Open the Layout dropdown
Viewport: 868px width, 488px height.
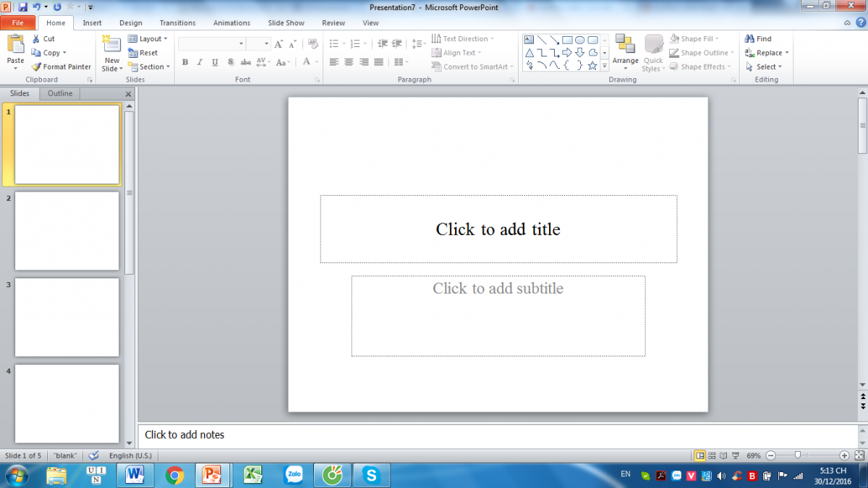148,39
